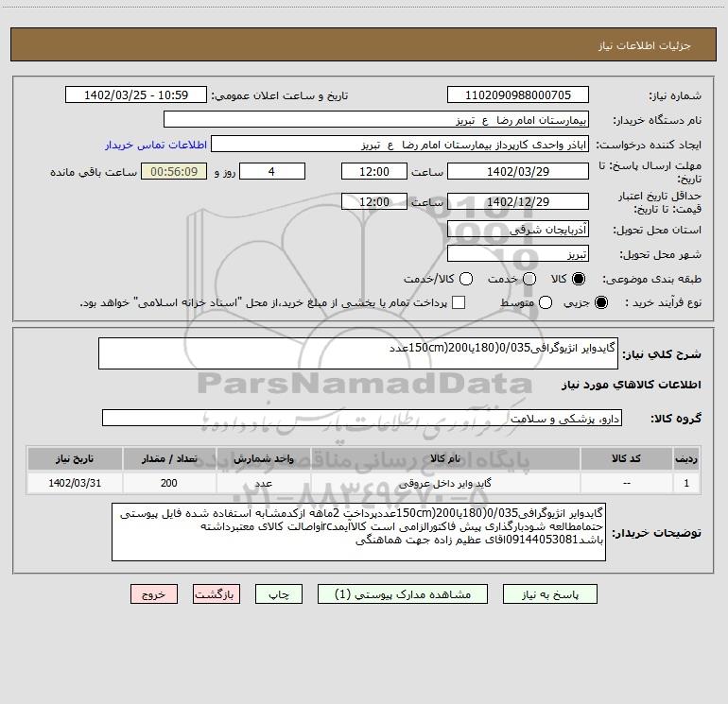Click the goods group field دارو، پزشکی و سلامت
The image size is (728, 704).
coord(362,418)
